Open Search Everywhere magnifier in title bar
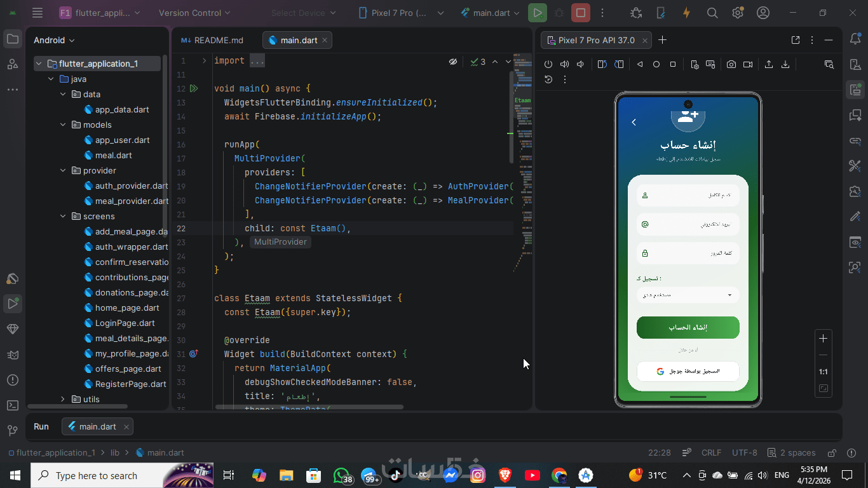Image resolution: width=868 pixels, height=488 pixels. pos(712,13)
